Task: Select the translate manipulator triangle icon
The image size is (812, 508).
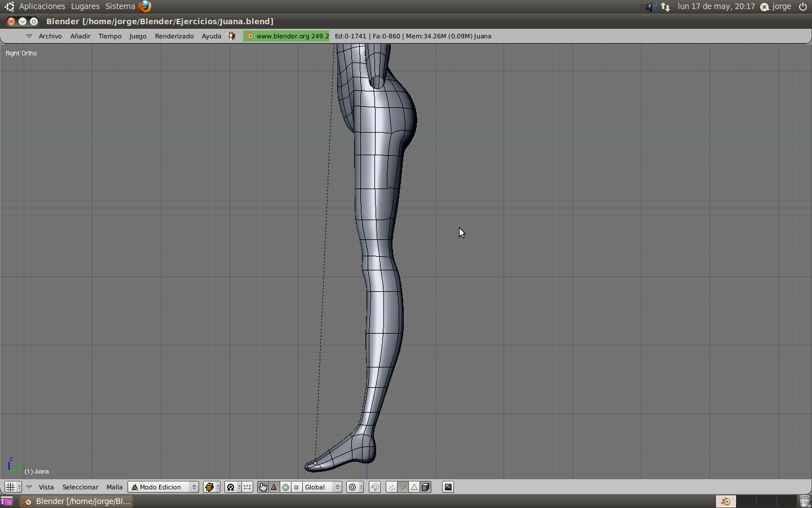Action: click(274, 487)
